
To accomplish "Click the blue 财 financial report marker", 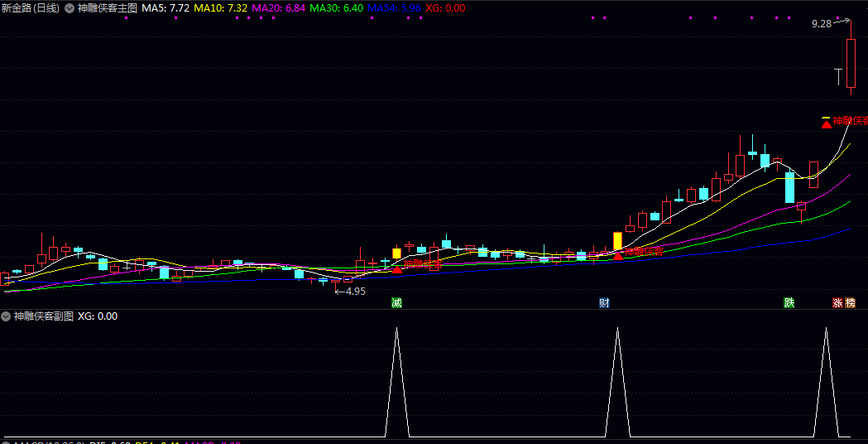I will tap(605, 303).
